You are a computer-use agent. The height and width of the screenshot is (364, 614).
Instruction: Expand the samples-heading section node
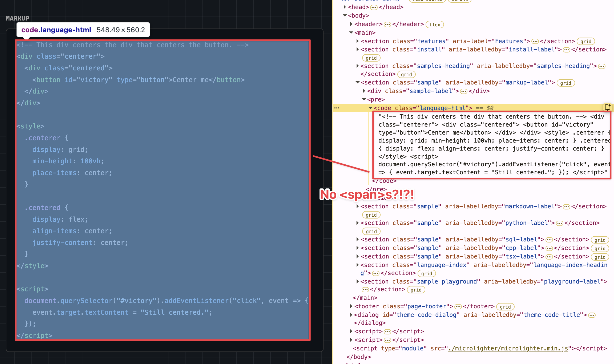click(358, 66)
